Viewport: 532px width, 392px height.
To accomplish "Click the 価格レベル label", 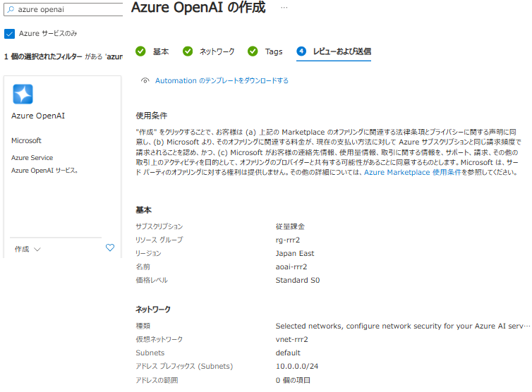I will click(152, 280).
